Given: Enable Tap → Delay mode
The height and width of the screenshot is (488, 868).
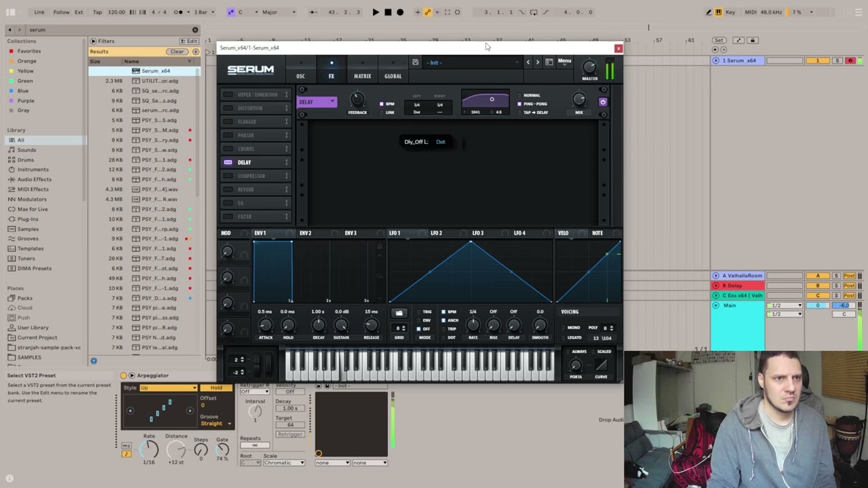Looking at the screenshot, I should pyautogui.click(x=519, y=113).
